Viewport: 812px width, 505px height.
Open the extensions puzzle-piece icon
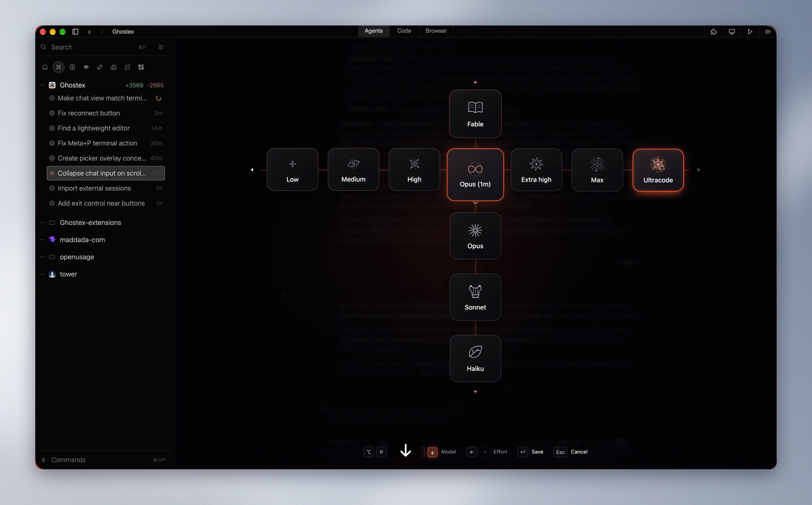pyautogui.click(x=714, y=31)
